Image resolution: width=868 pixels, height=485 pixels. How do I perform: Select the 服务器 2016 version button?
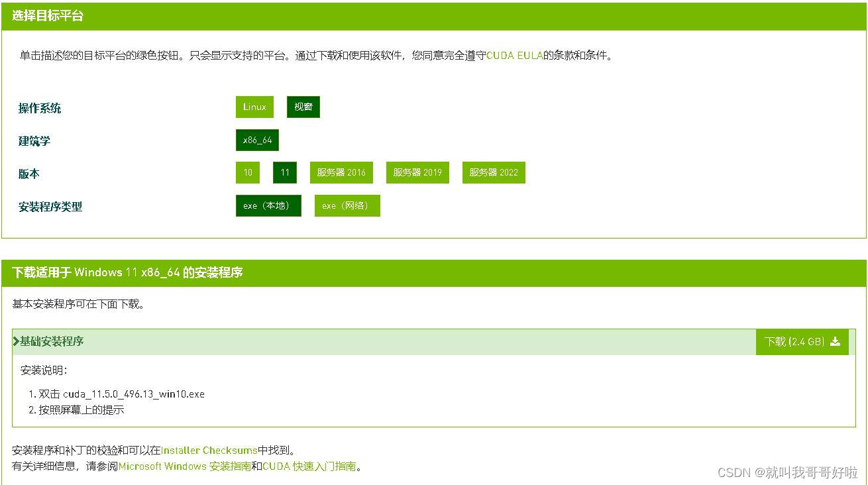click(341, 173)
